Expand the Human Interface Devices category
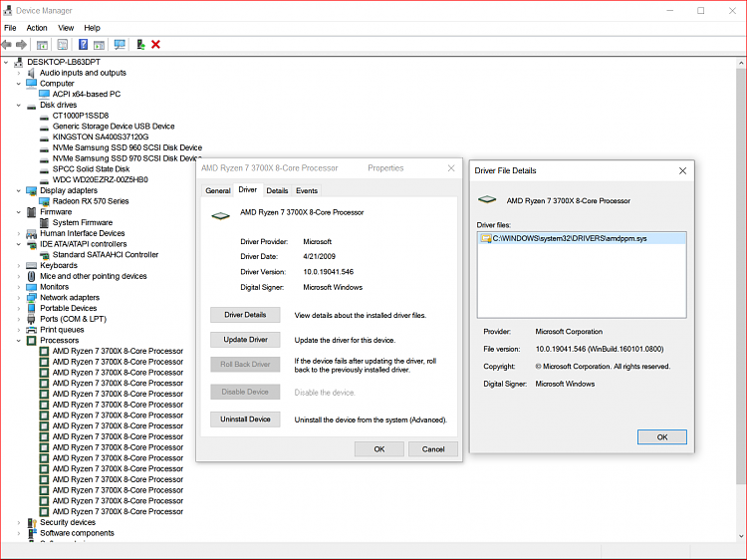Viewport: 747px width, 560px height. (x=19, y=233)
